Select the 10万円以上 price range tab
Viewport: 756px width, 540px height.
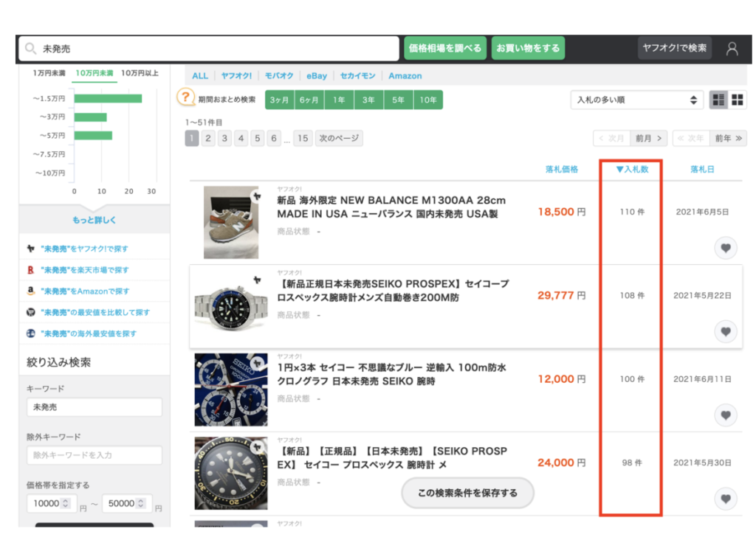pyautogui.click(x=140, y=73)
